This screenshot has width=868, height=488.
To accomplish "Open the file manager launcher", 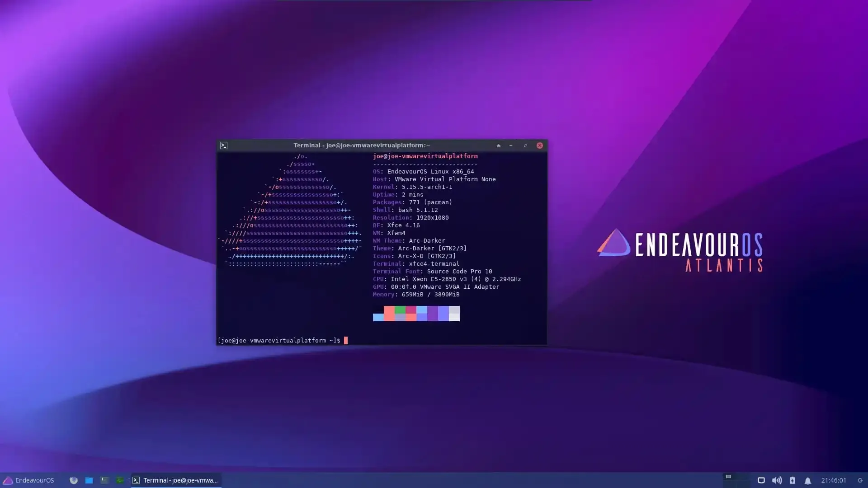I will [x=89, y=480].
